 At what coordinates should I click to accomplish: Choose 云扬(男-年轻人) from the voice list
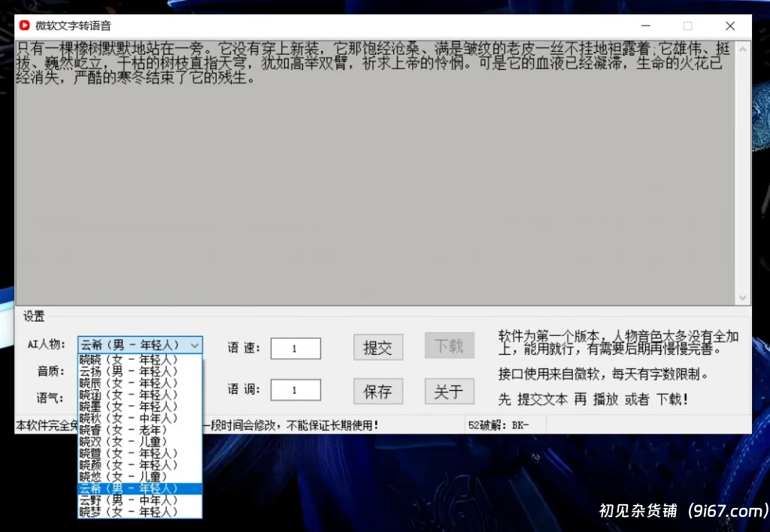tap(140, 371)
